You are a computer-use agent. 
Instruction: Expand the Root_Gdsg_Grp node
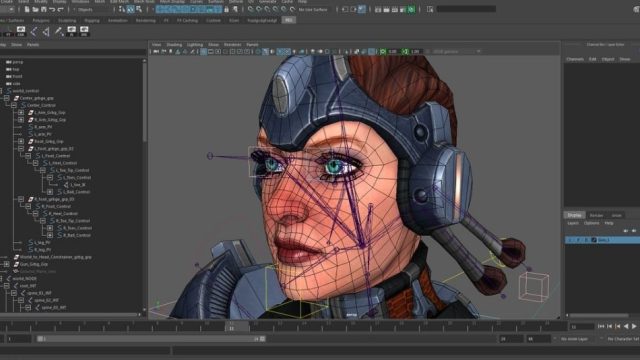pyautogui.click(x=21, y=141)
